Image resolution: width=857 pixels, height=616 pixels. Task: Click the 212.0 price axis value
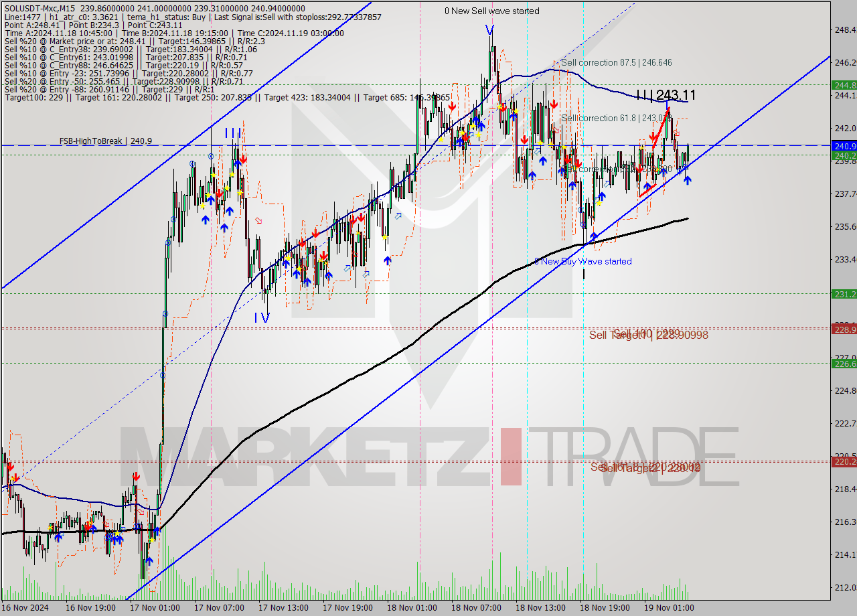click(x=845, y=587)
